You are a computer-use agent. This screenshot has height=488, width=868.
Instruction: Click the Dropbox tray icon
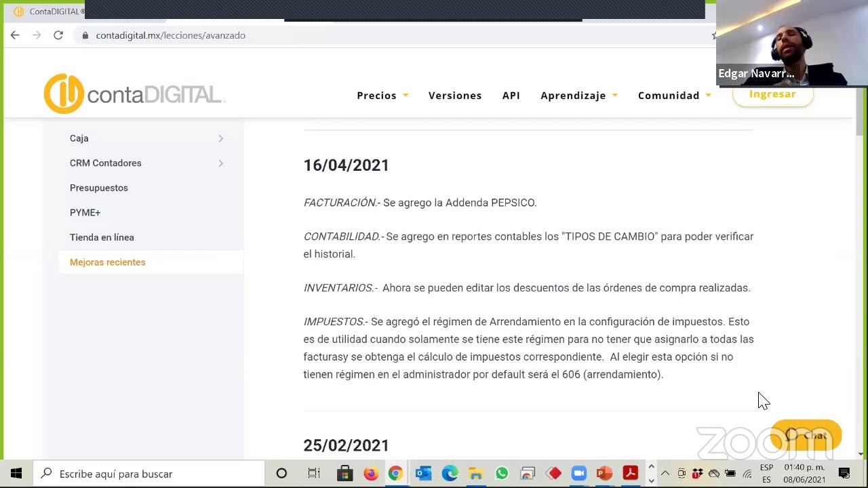[698, 474]
